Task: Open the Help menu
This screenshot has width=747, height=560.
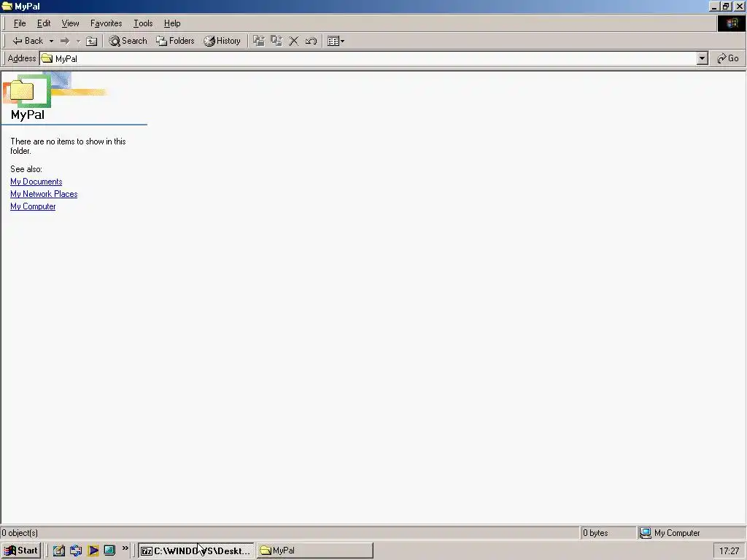Action: pos(172,23)
